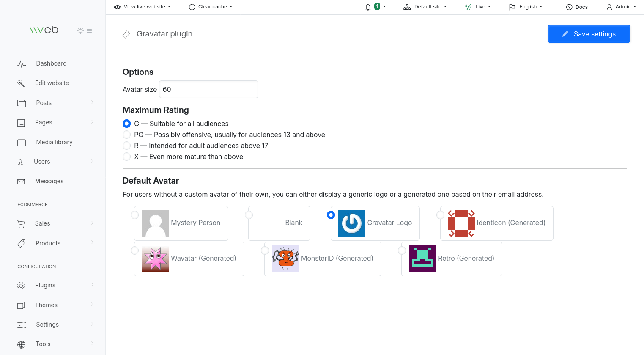644x355 pixels.
Task: Choose Mystery Person as default avatar
Action: coord(134,215)
